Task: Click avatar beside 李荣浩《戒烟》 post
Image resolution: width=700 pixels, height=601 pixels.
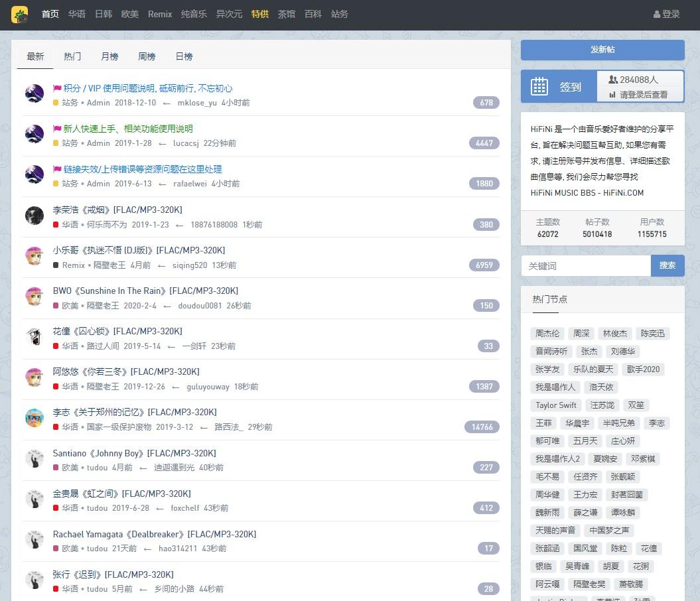Action: [35, 215]
